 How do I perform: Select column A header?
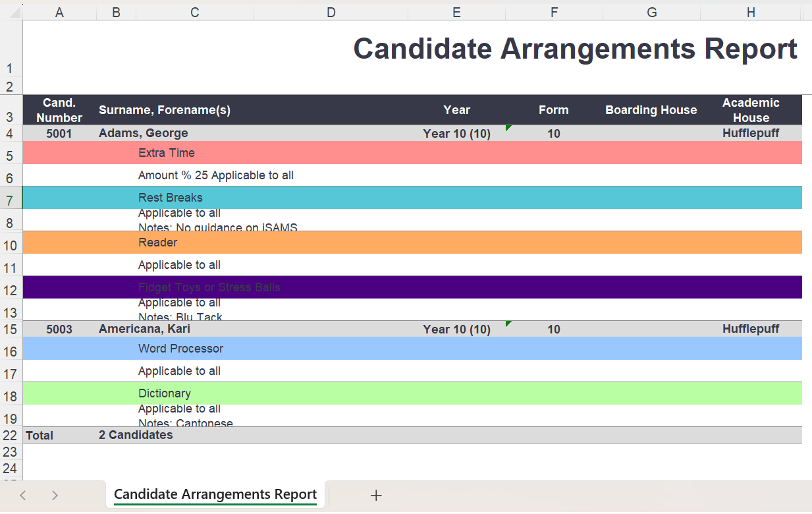pos(59,12)
